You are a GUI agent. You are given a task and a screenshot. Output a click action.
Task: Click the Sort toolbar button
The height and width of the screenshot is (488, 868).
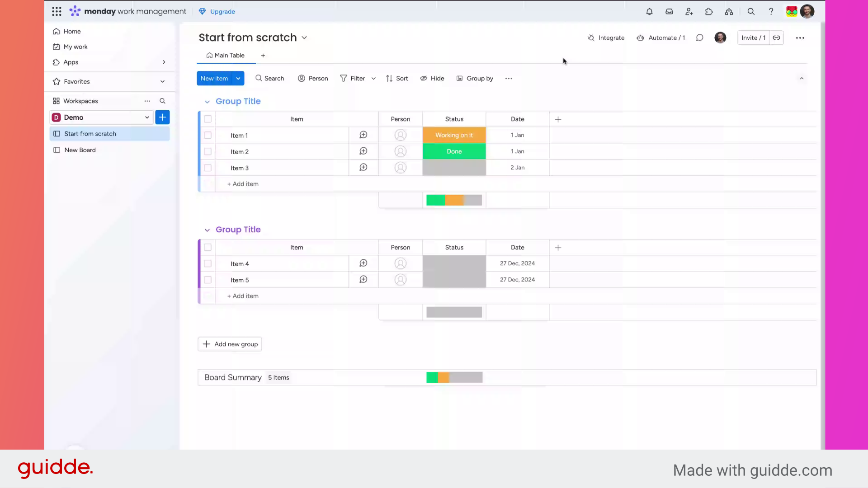[x=397, y=79]
